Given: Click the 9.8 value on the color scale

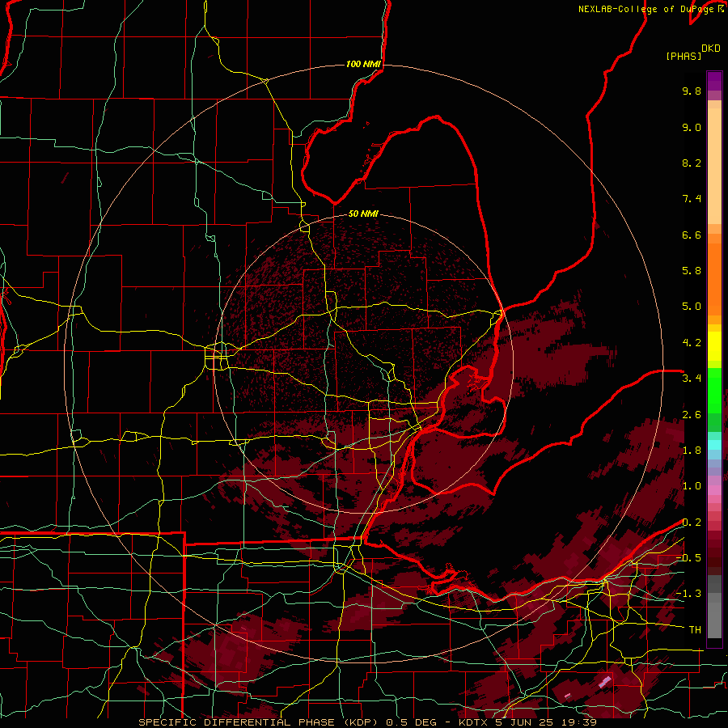Looking at the screenshot, I should [692, 91].
